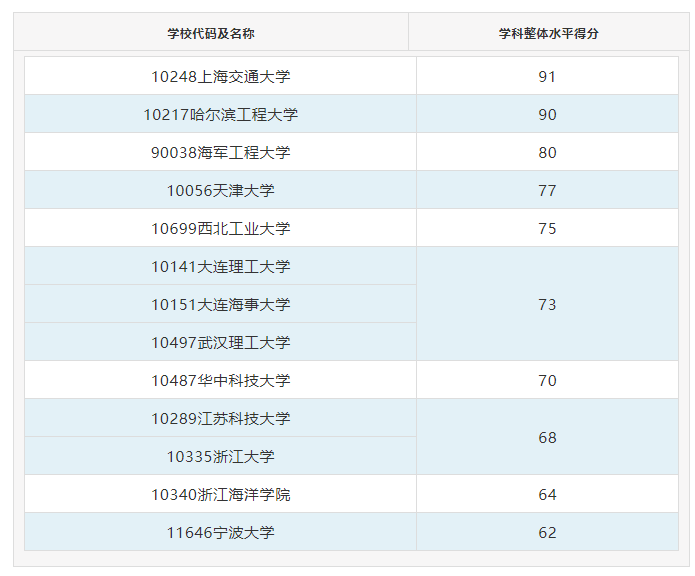695x576 pixels.
Task: Select the 10340浙江海洋学院 row
Action: [x=351, y=494]
